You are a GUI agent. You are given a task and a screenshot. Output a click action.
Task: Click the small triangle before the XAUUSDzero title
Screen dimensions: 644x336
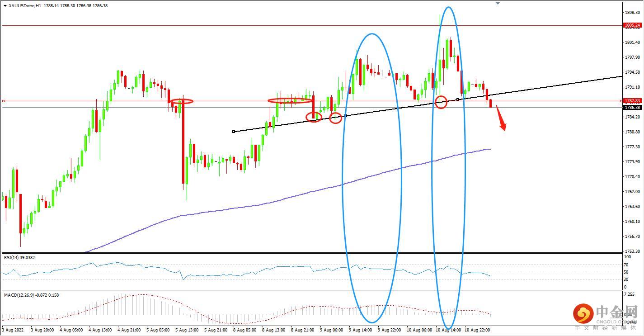[x=5, y=6]
